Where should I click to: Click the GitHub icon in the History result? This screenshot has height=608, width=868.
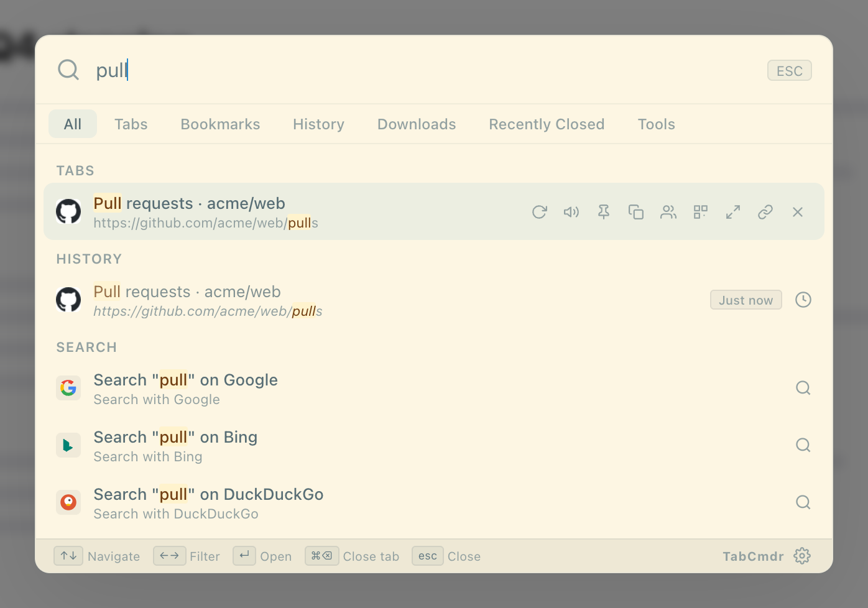(68, 300)
